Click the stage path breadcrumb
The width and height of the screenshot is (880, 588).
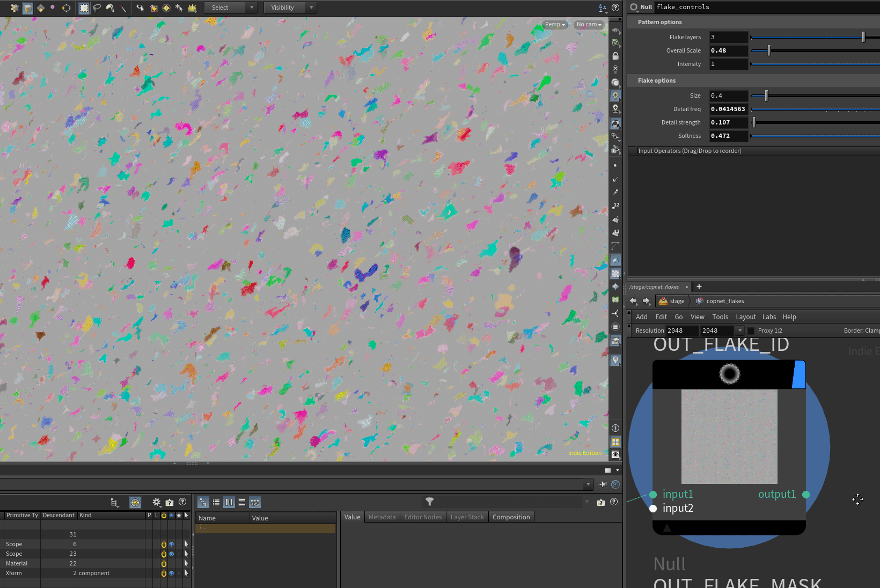click(x=672, y=301)
